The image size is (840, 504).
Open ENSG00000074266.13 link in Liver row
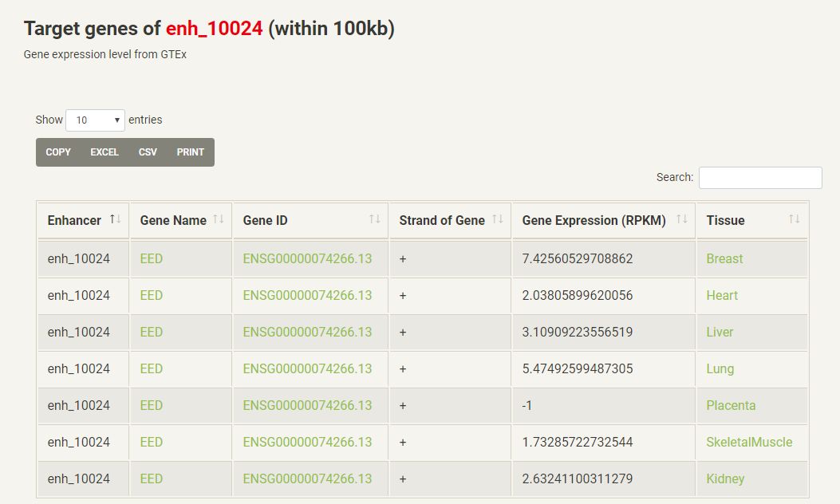(307, 332)
